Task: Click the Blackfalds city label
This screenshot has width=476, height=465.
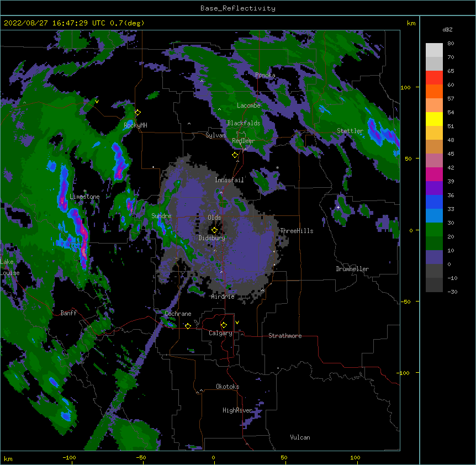Action: pos(244,123)
